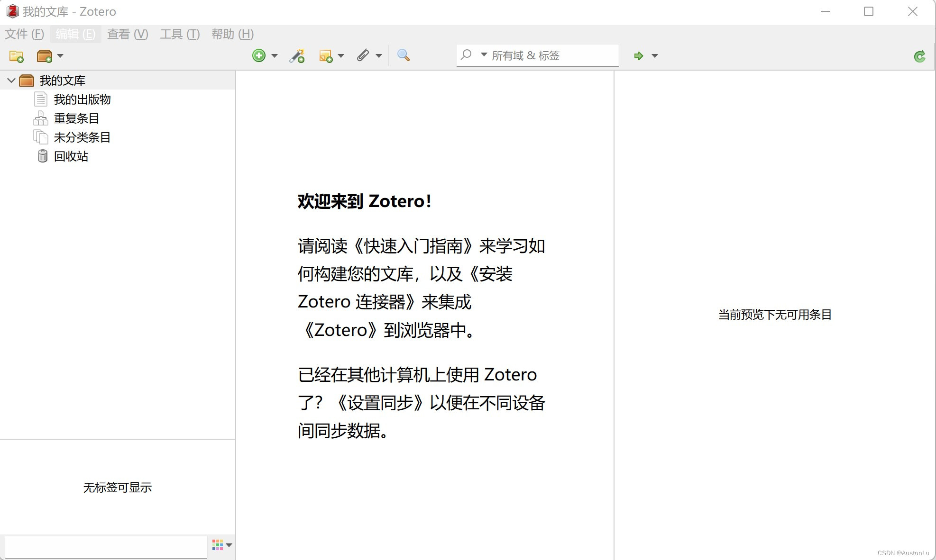The image size is (936, 560).
Task: Open the new item type dropdown arrow
Action: point(275,56)
